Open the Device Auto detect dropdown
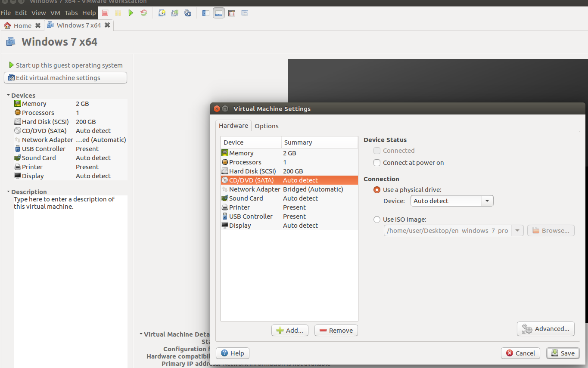Image resolution: width=588 pixels, height=368 pixels. (452, 201)
